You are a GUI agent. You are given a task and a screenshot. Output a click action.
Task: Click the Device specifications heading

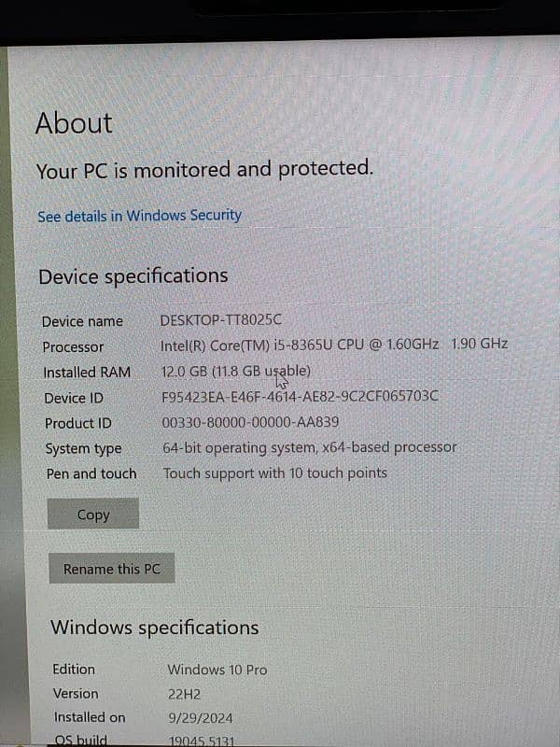point(133,276)
